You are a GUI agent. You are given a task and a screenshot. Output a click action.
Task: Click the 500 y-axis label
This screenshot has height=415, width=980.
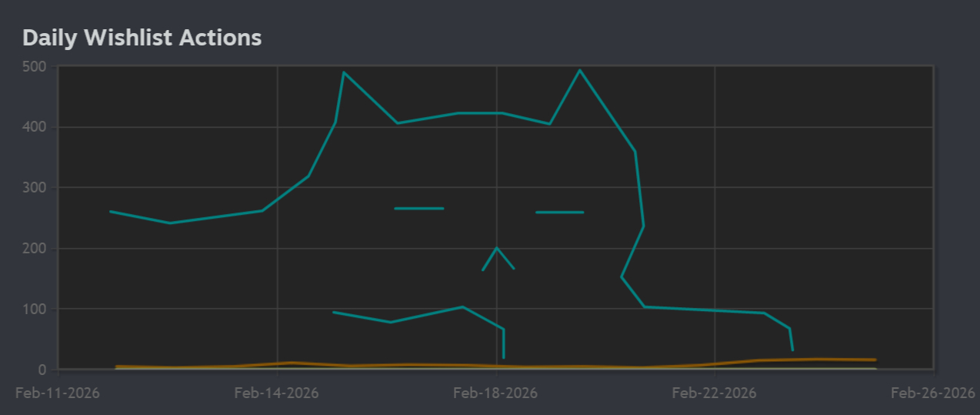point(35,66)
